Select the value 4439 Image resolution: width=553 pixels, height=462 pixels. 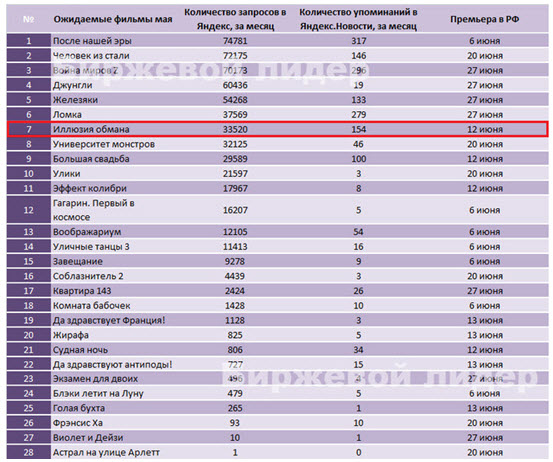point(235,276)
